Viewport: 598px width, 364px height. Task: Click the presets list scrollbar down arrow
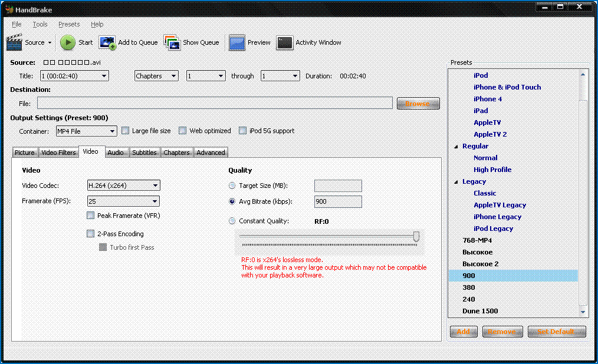pyautogui.click(x=583, y=312)
